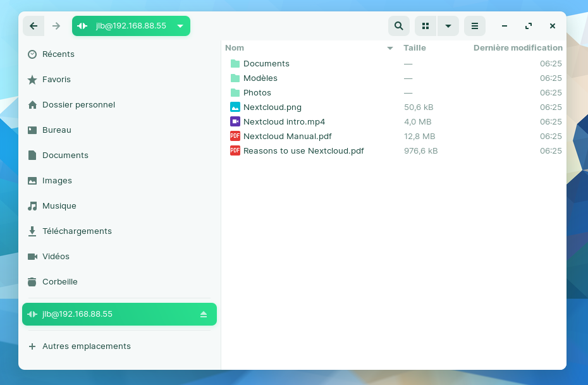Image resolution: width=588 pixels, height=385 pixels.
Task: Expand the jlb@192.168.88.55 path bar dropdown
Action: coord(180,26)
